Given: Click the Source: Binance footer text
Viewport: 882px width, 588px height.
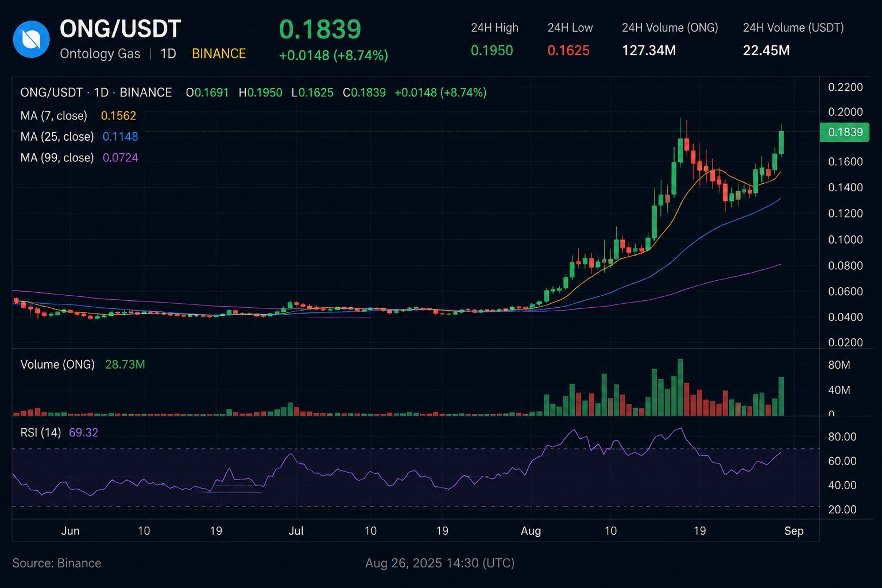Looking at the screenshot, I should pos(57,563).
